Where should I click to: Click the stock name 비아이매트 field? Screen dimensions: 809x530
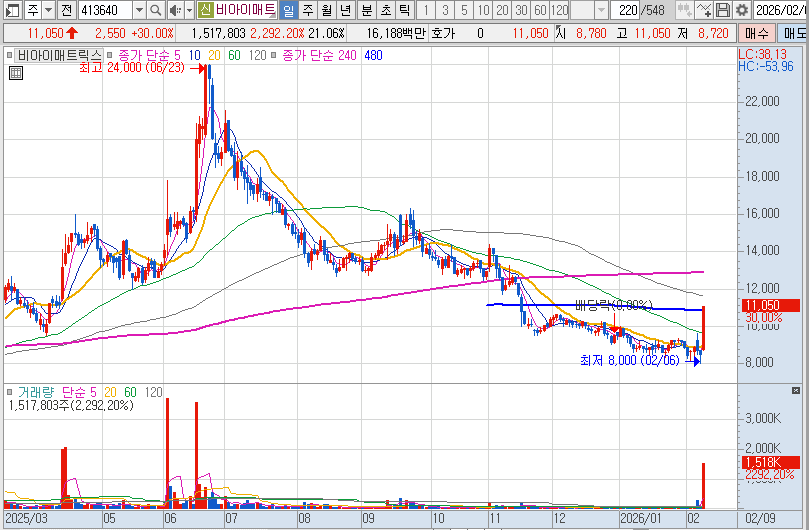[x=246, y=10]
